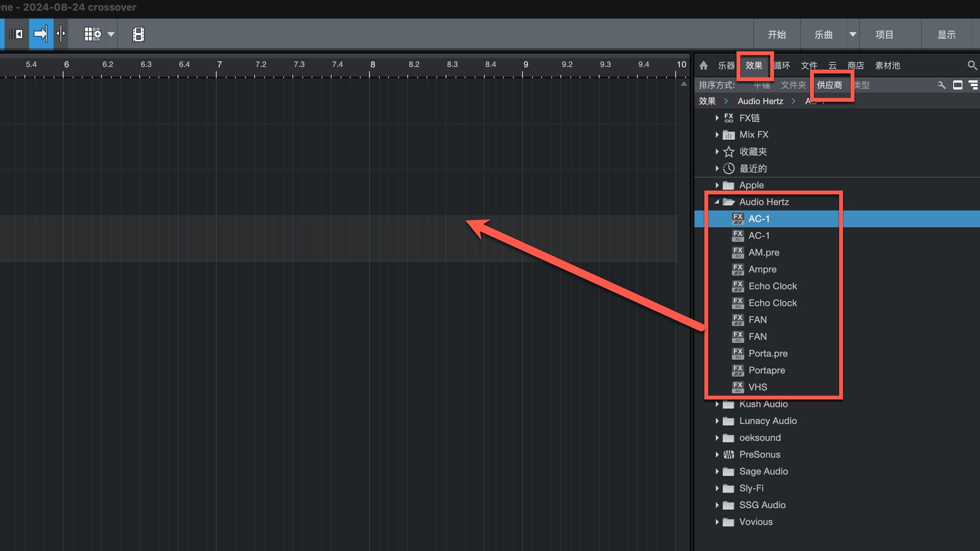Click the add-grid quantize icon in toolbar
980x551 pixels.
[x=92, y=34]
